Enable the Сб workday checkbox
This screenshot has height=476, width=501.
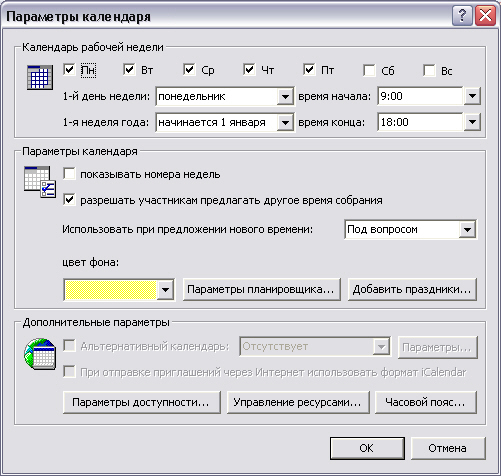369,70
